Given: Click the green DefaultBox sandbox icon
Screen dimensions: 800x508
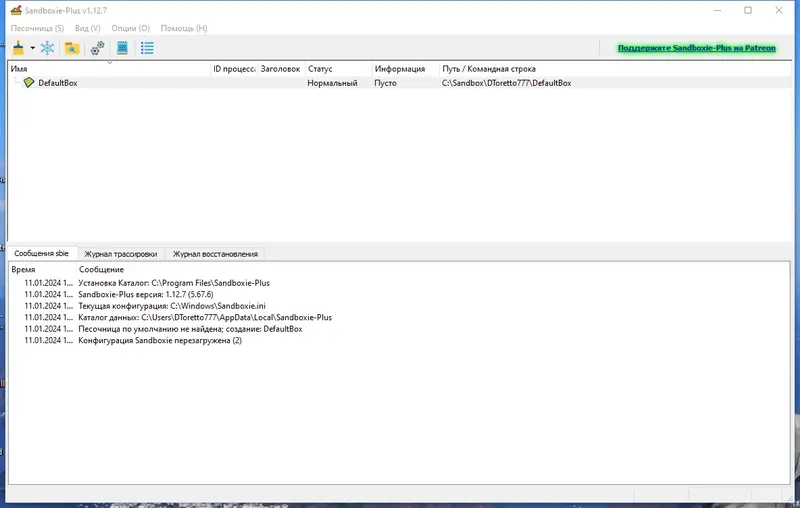Looking at the screenshot, I should [x=29, y=83].
